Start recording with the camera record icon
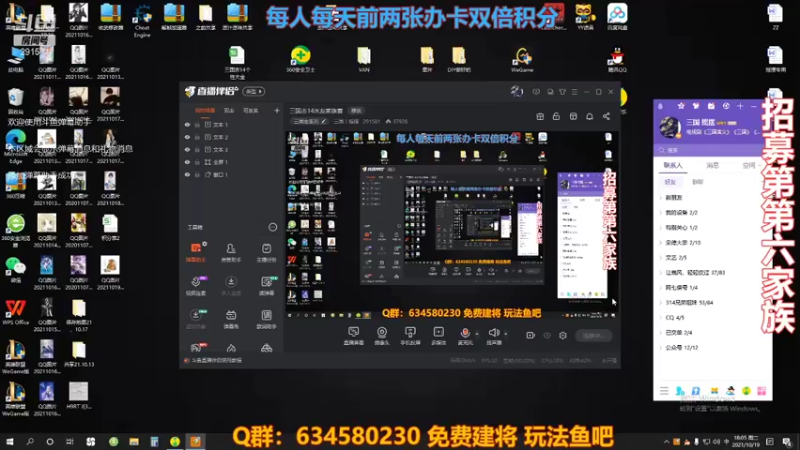The image size is (800, 450). pyautogui.click(x=531, y=335)
